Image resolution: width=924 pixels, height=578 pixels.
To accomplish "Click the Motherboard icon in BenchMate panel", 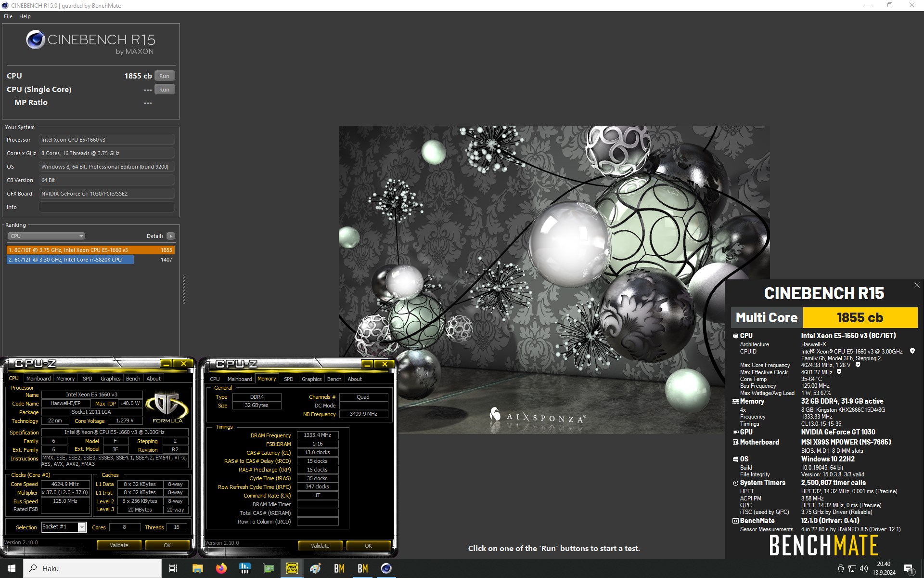I will click(735, 442).
